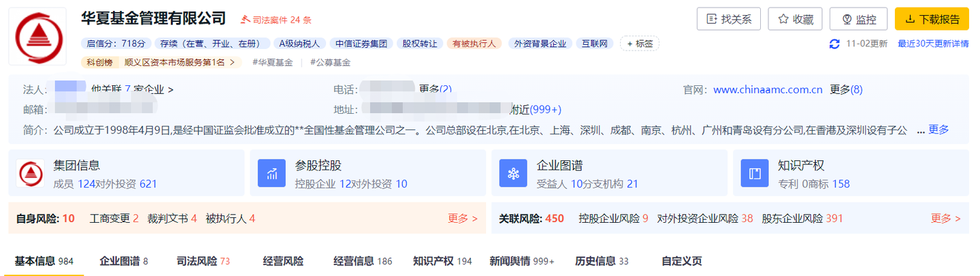The image size is (980, 276).
Task: Click 控股企业风险 9 in 关联风险
Action: pos(613,219)
